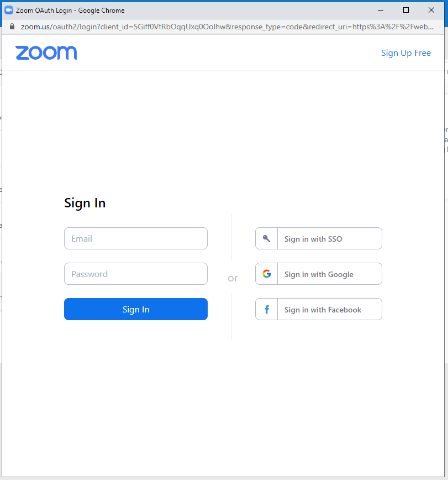Click the Sign In heading above the form
The height and width of the screenshot is (480, 448).
tap(85, 203)
